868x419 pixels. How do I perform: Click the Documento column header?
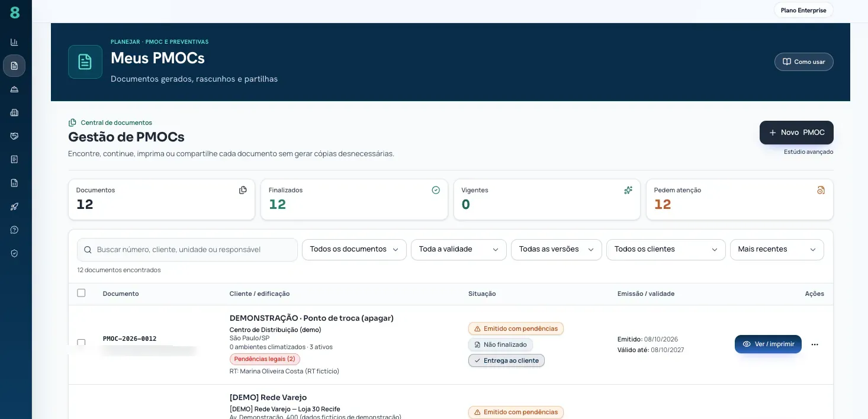click(x=121, y=294)
